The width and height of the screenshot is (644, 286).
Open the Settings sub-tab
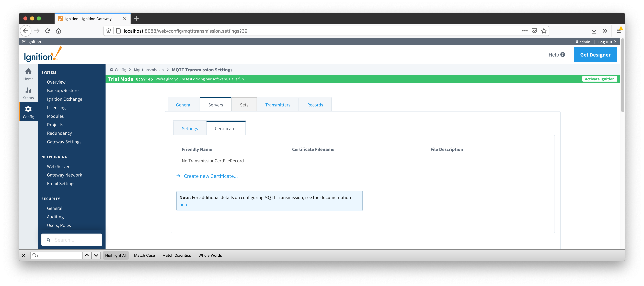click(190, 128)
